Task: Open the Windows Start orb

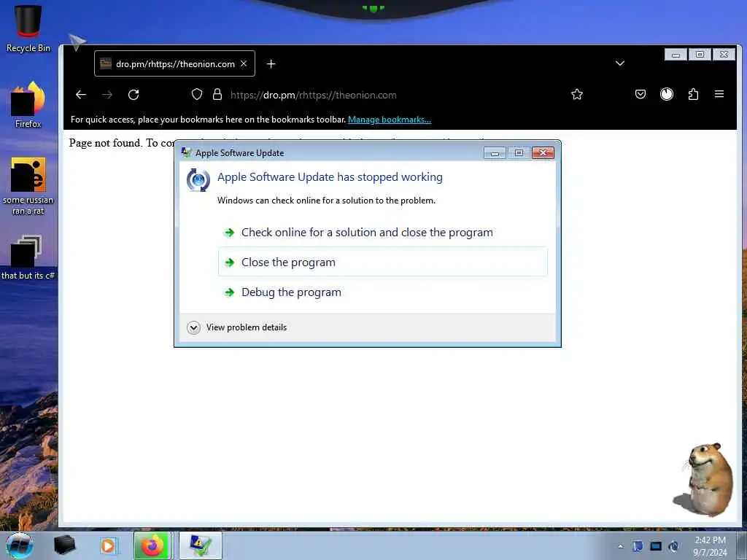Action: (x=20, y=545)
